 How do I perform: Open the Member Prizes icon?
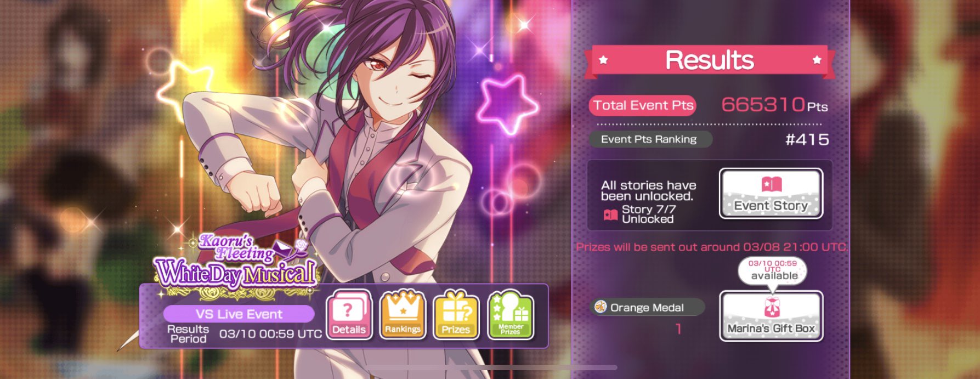[510, 315]
